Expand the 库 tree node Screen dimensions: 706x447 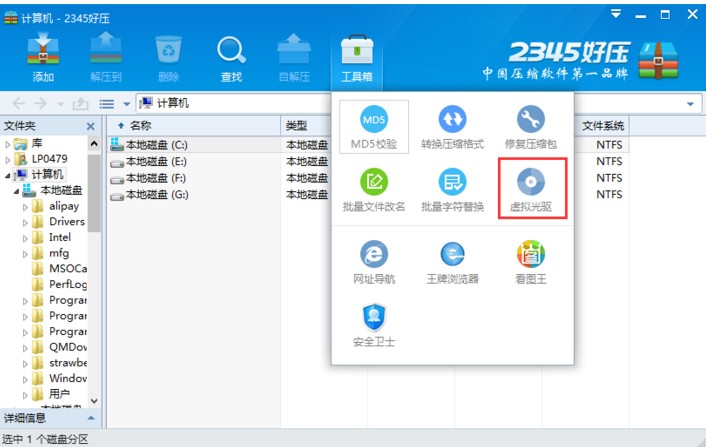pos(7,144)
